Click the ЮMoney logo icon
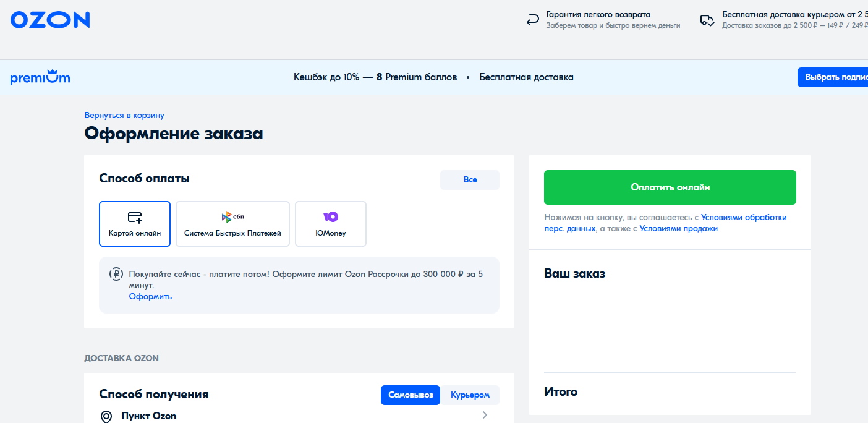 coord(331,216)
